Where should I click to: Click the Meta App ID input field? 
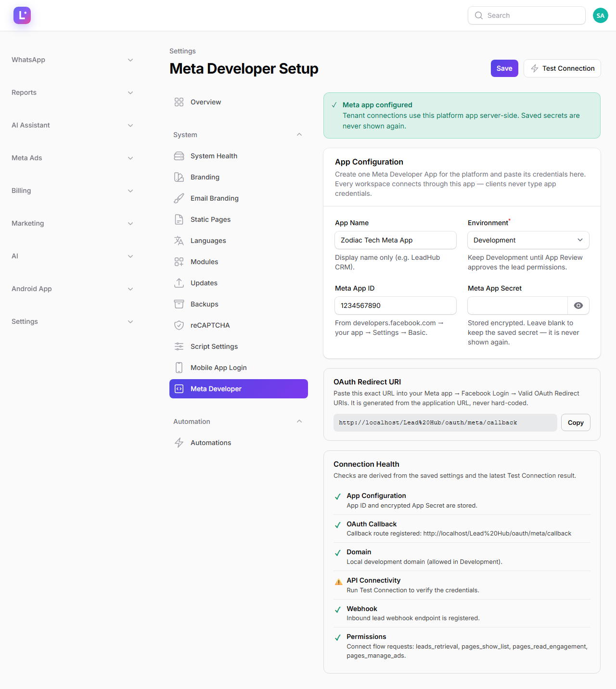click(x=396, y=306)
